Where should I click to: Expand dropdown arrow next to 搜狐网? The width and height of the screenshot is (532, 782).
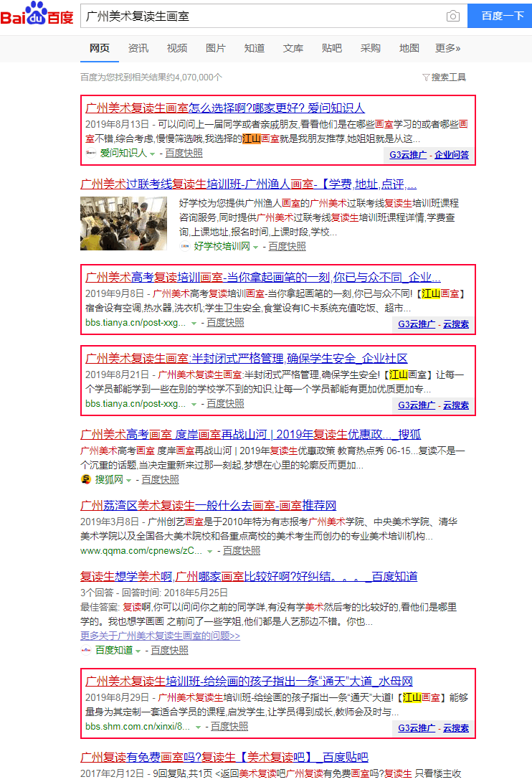pyautogui.click(x=128, y=480)
